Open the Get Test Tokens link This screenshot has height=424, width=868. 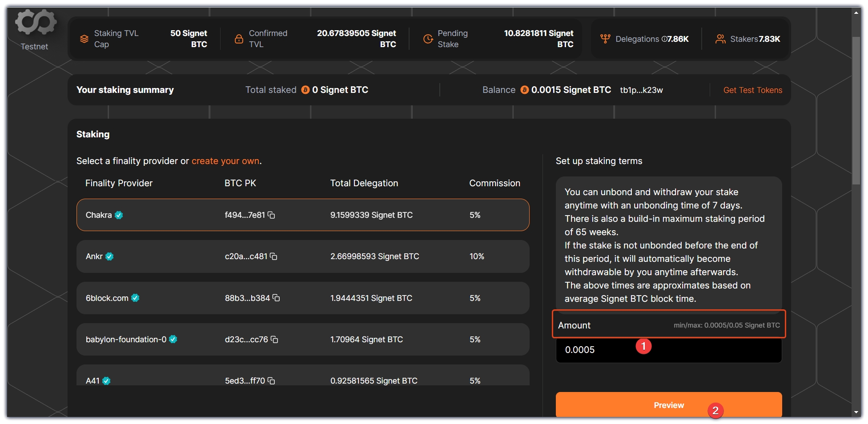pyautogui.click(x=752, y=90)
